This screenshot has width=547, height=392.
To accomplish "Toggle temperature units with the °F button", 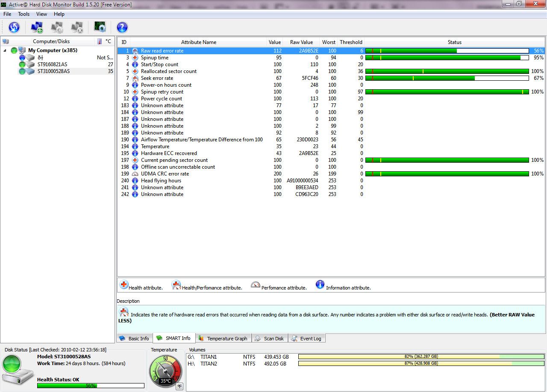I will 179,386.
